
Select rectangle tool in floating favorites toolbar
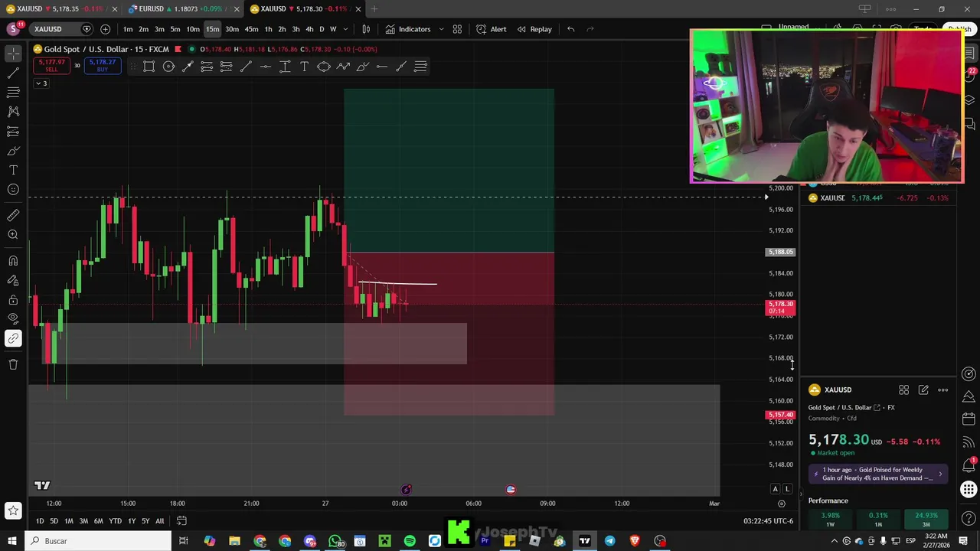click(x=149, y=67)
